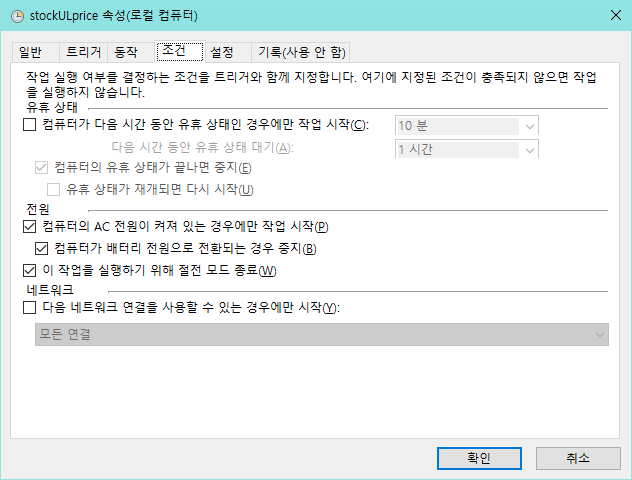Click the clock icon in title bar
Image resolution: width=632 pixels, height=480 pixels.
click(x=17, y=16)
